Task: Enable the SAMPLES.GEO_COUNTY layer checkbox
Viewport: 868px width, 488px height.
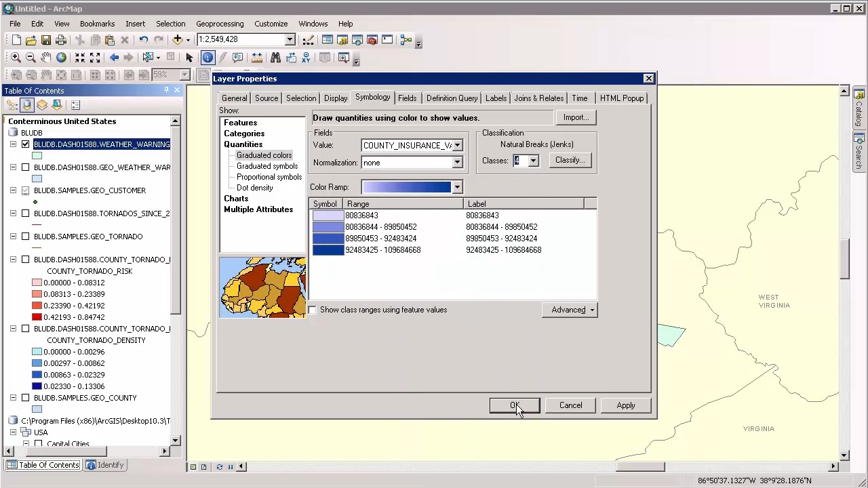Action: point(26,398)
